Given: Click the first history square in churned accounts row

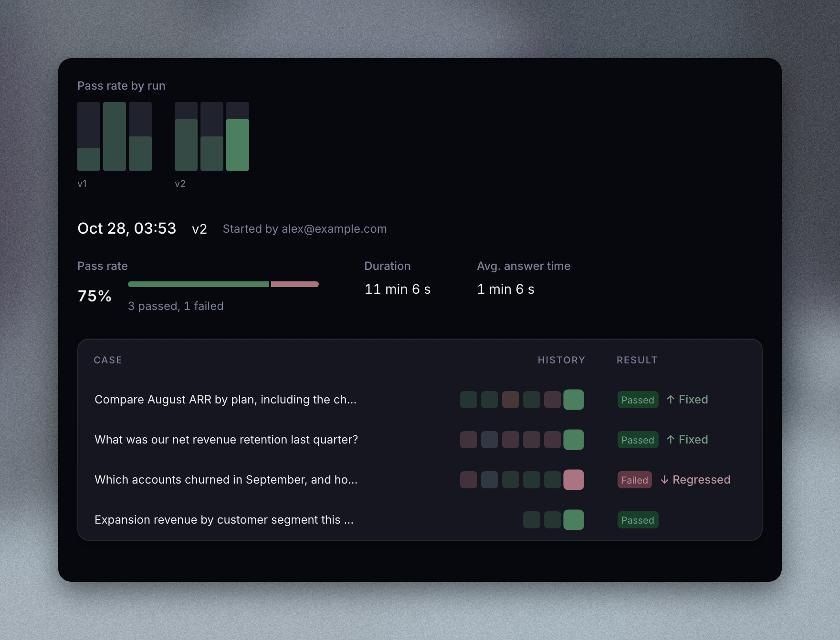Looking at the screenshot, I should tap(469, 480).
